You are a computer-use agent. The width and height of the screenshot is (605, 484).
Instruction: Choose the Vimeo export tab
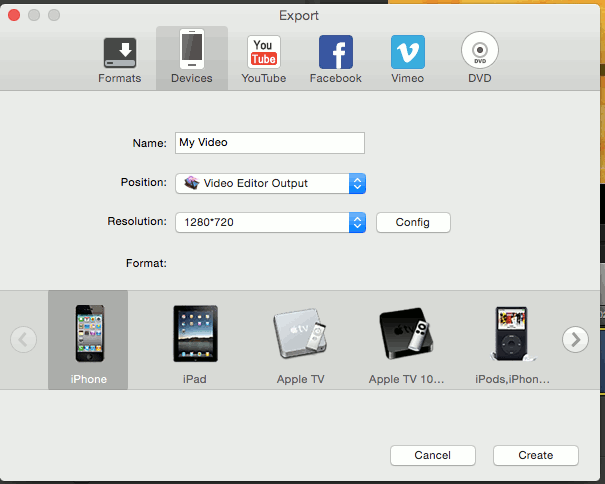point(407,60)
